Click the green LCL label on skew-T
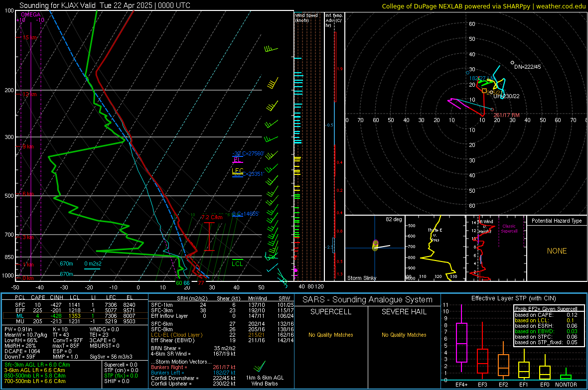The height and width of the screenshot is (390, 588). click(237, 264)
